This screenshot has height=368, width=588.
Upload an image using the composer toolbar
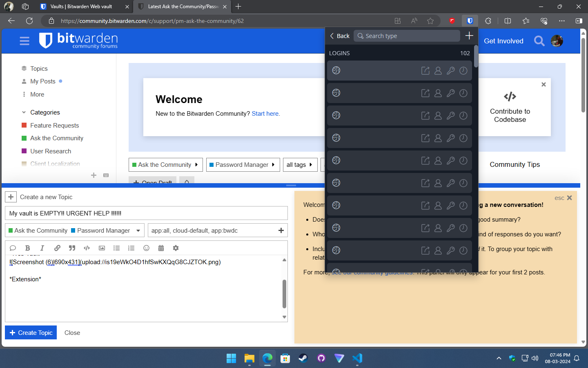[x=102, y=248]
